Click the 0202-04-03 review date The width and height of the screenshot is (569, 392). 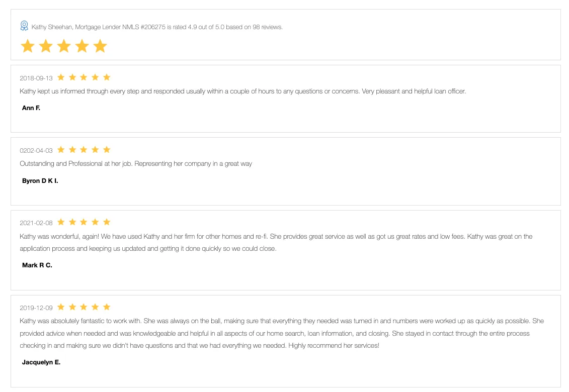point(36,151)
